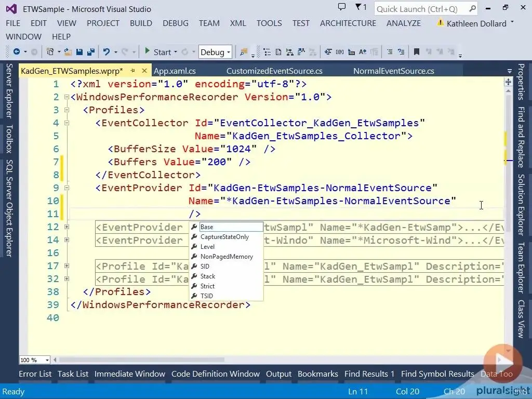The height and width of the screenshot is (399, 532).
Task: Click the Visual Studio logo icon
Action: click(x=11, y=9)
